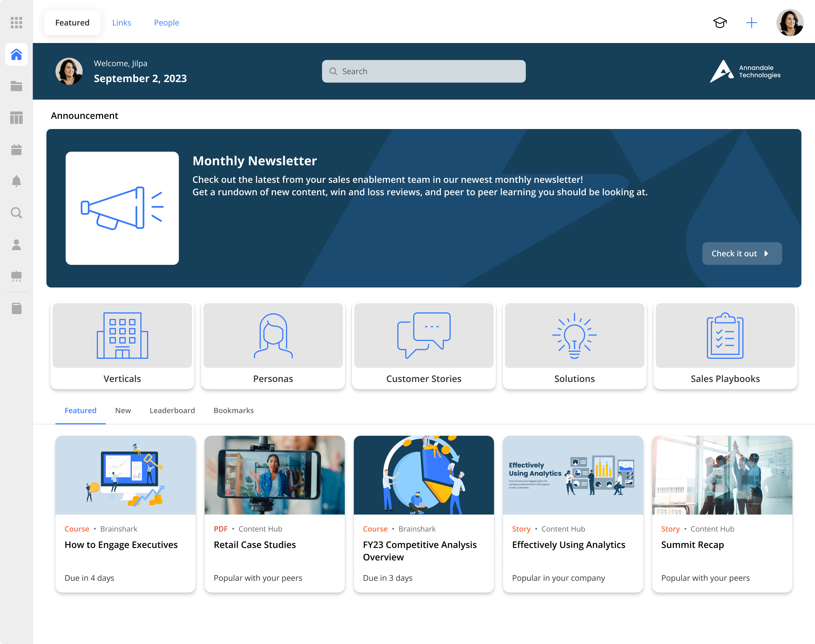815x644 pixels.
Task: Open the calendar icon in the sidebar
Action: click(x=16, y=150)
